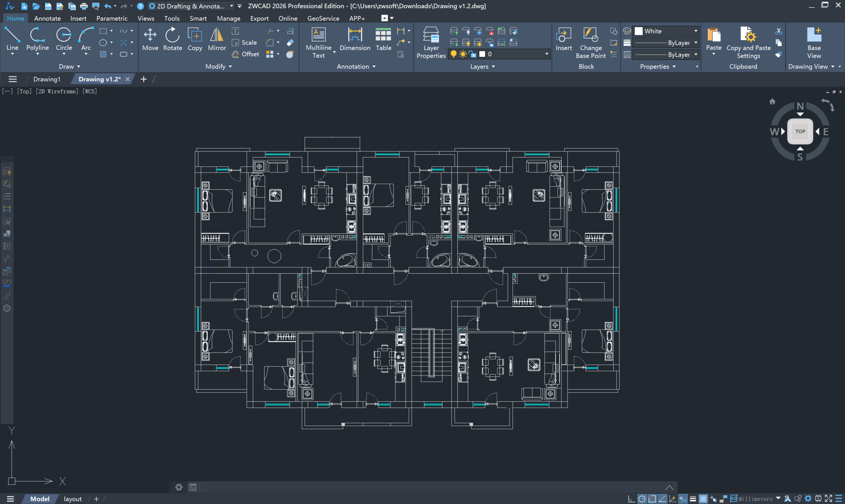The image size is (845, 504).
Task: Add a new drawing tab with plus
Action: point(143,79)
